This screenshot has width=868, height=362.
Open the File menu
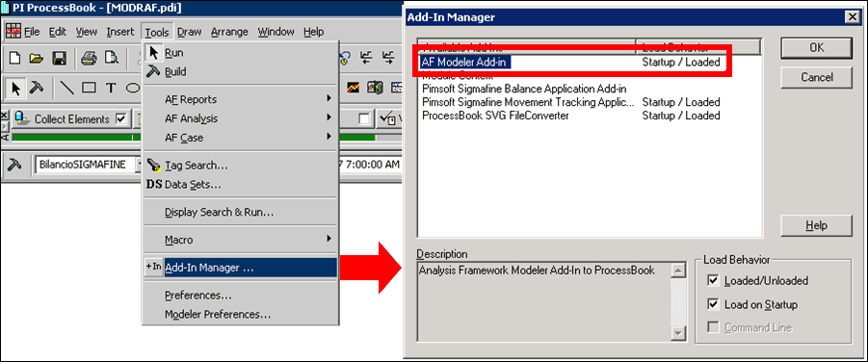click(32, 32)
